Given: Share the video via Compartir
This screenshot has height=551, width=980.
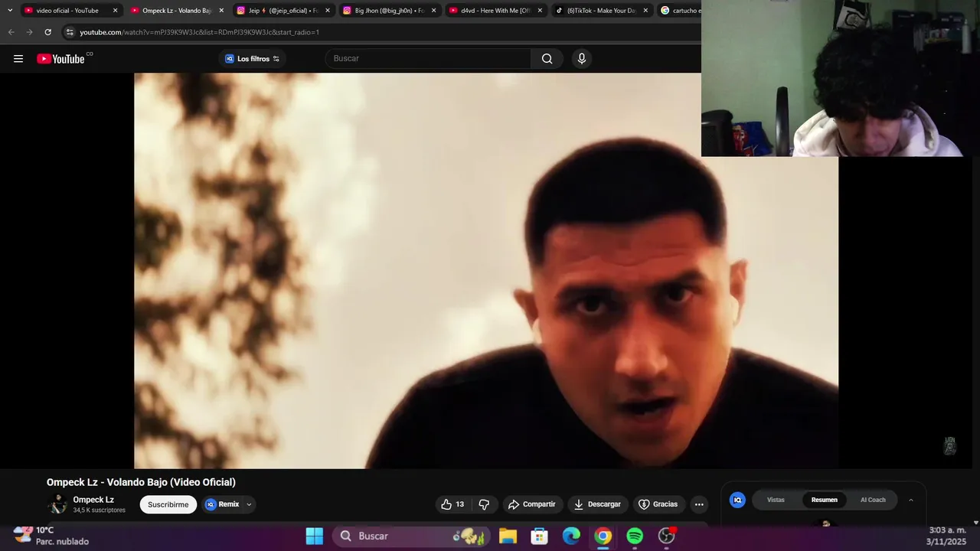Looking at the screenshot, I should pos(531,504).
